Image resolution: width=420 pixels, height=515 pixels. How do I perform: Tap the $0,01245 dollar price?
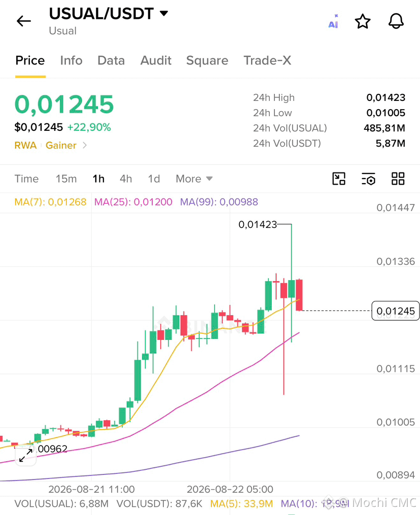click(x=39, y=127)
